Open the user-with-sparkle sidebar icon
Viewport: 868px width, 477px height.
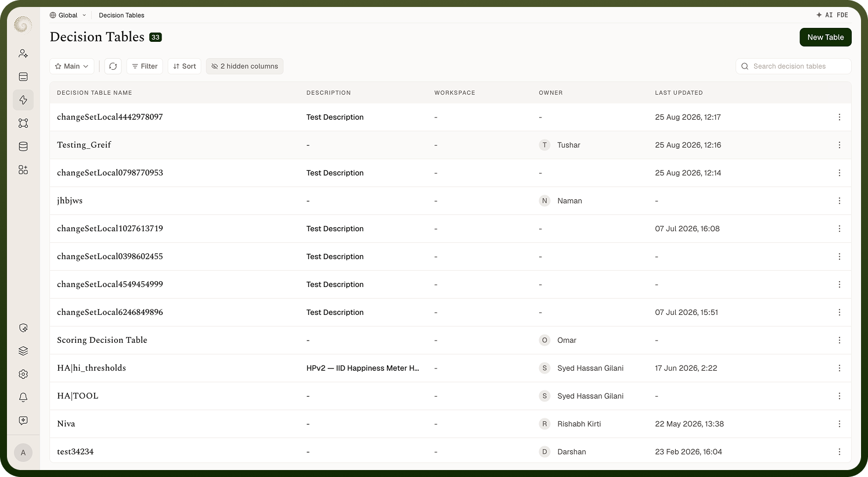pyautogui.click(x=23, y=53)
